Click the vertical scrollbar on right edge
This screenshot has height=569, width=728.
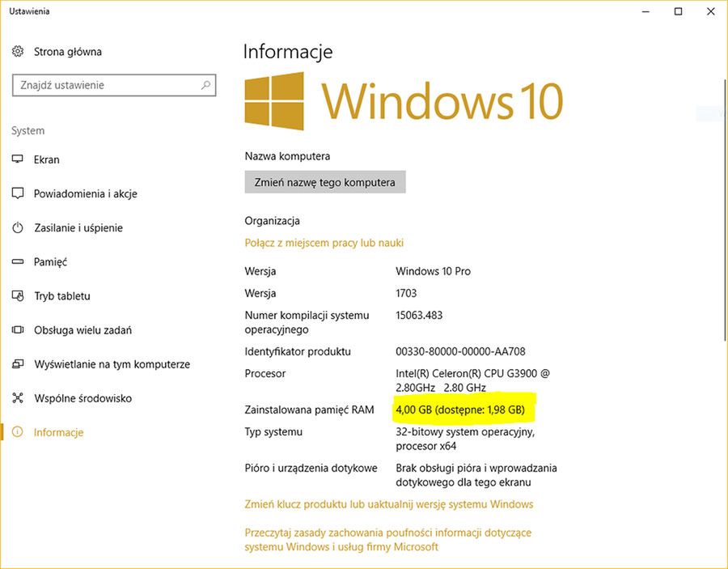tap(725, 209)
